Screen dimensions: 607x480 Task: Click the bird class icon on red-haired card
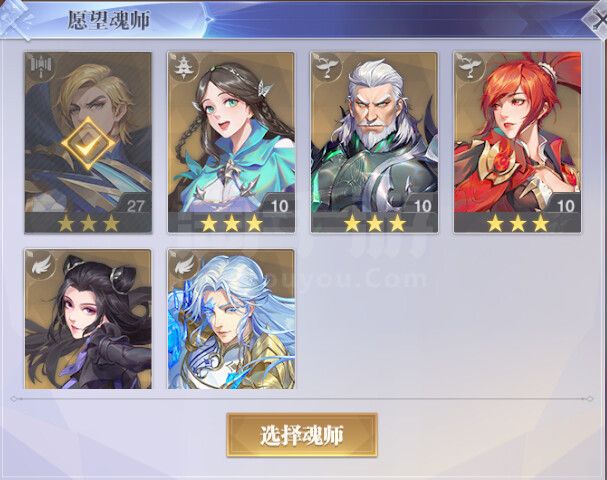pyautogui.click(x=470, y=67)
